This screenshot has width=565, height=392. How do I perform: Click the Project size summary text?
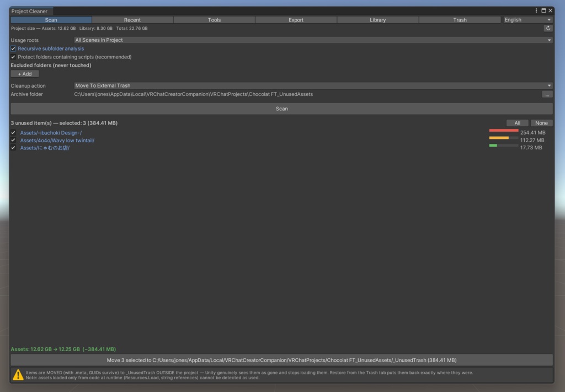coord(79,29)
